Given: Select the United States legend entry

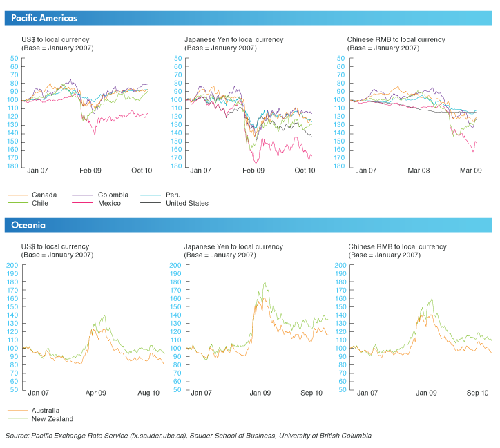Looking at the screenshot, I should coord(187,204).
